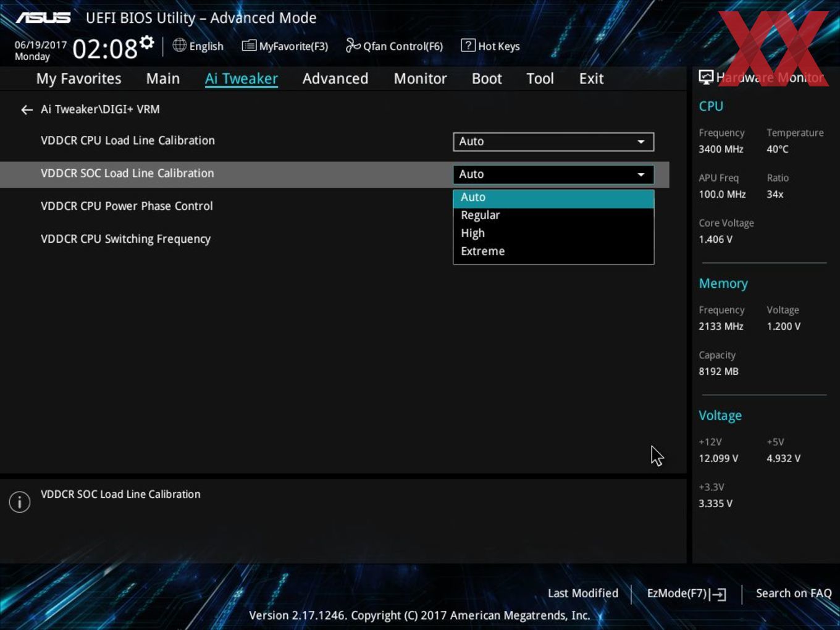
Task: Switch to the My Favorites tab
Action: tap(78, 78)
